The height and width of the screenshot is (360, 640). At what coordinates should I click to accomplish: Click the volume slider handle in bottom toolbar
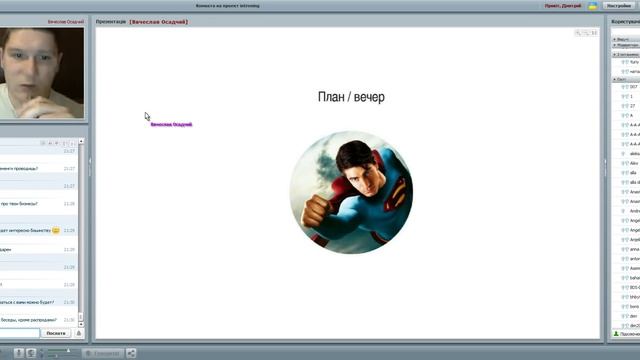(x=68, y=351)
